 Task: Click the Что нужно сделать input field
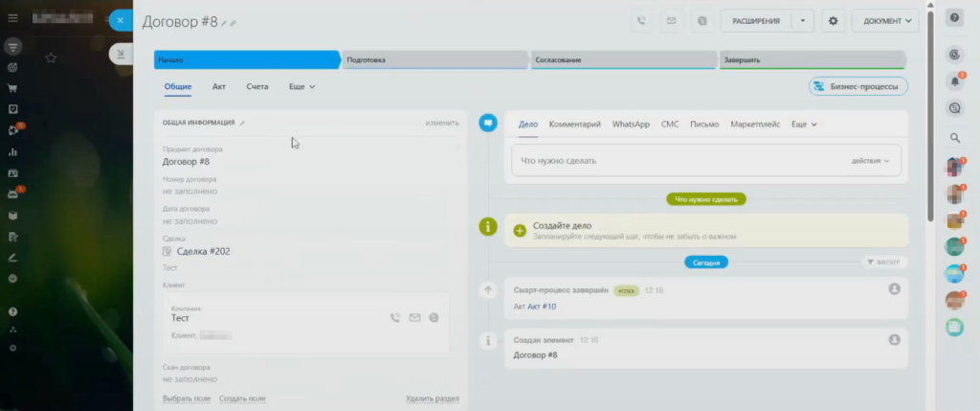670,160
